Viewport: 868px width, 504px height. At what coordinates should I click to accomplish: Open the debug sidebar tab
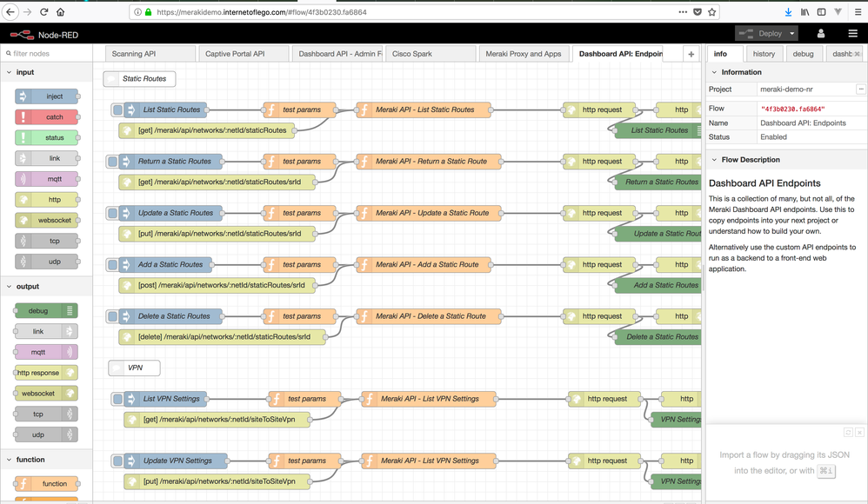pos(803,54)
